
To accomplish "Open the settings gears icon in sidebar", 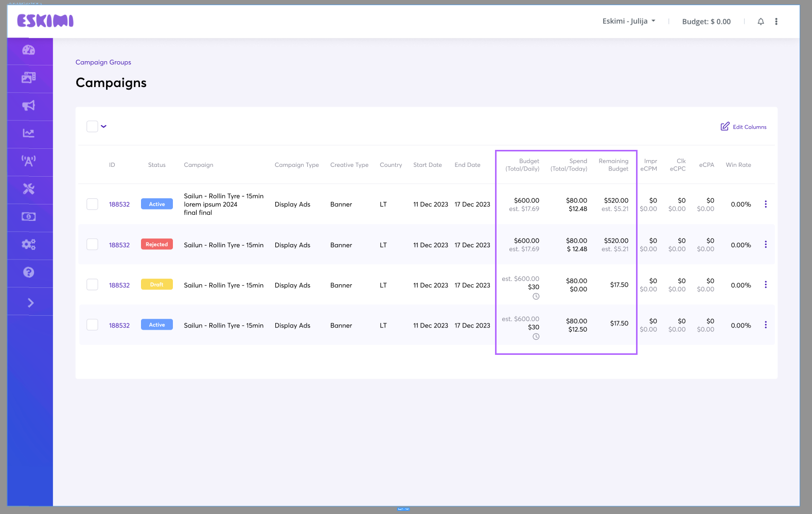I will [29, 245].
